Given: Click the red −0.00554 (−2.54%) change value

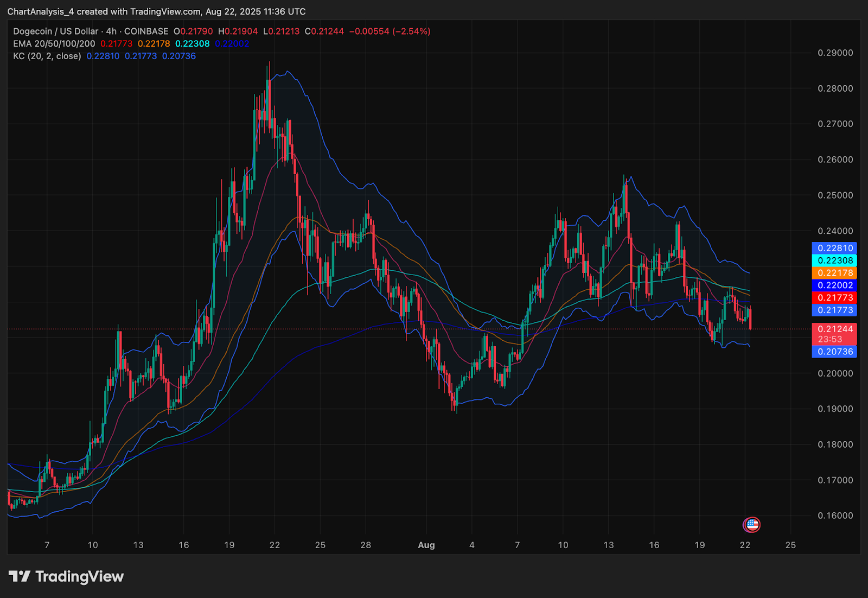Looking at the screenshot, I should click(390, 31).
